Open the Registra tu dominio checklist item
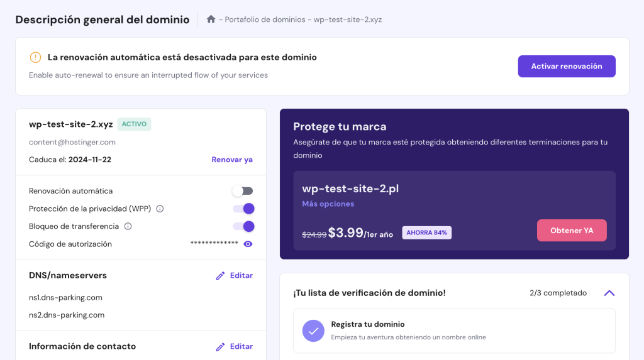 454,331
